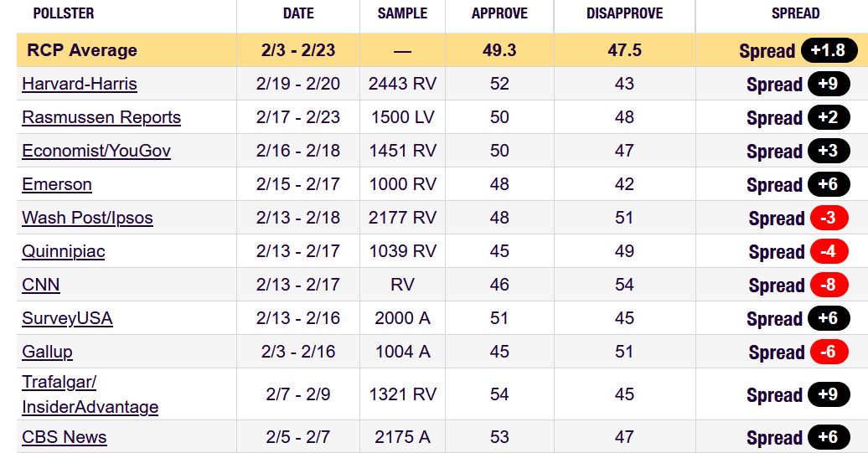Open the Rasmussen Reports poll link

tap(101, 117)
